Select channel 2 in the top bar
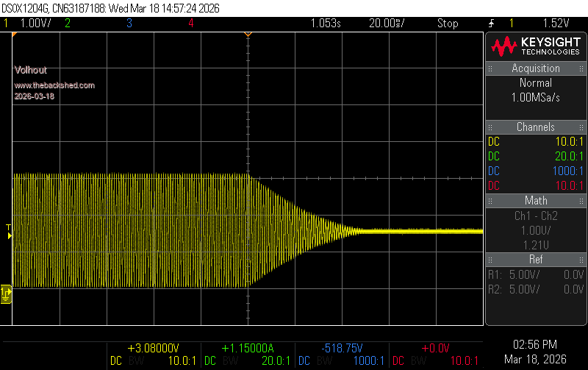The width and height of the screenshot is (588, 370). click(68, 24)
